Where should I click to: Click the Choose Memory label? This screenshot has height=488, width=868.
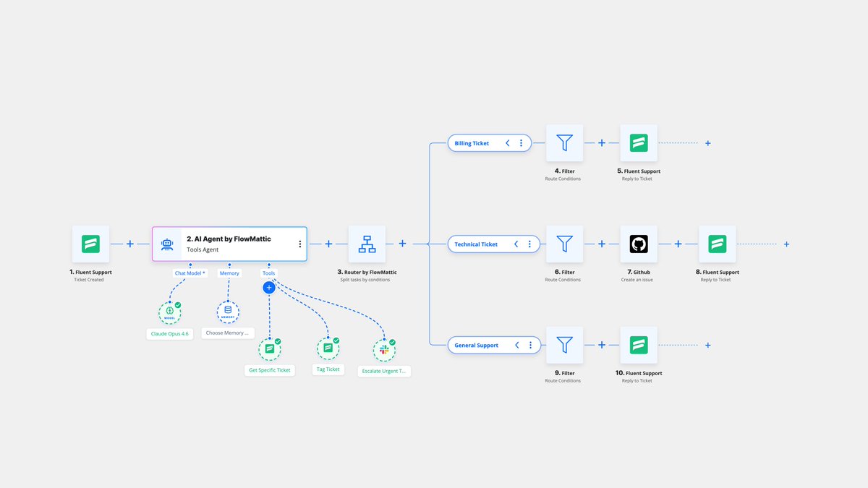click(x=228, y=333)
